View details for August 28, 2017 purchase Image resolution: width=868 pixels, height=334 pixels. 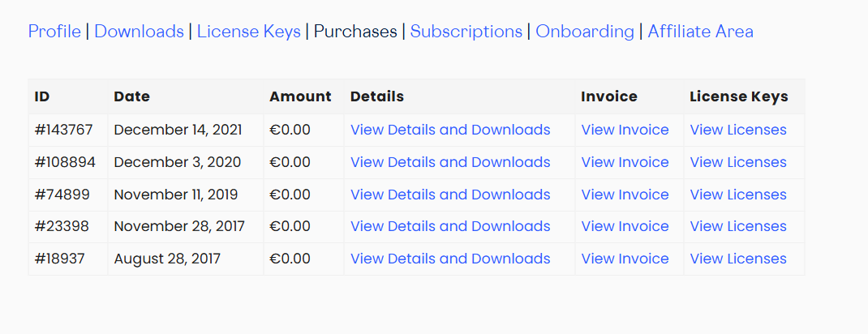coord(450,259)
